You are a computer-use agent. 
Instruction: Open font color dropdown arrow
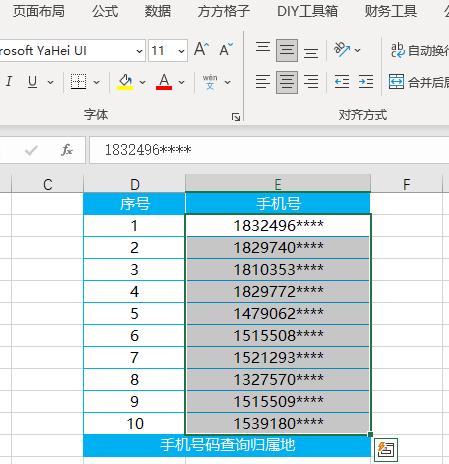pyautogui.click(x=181, y=82)
